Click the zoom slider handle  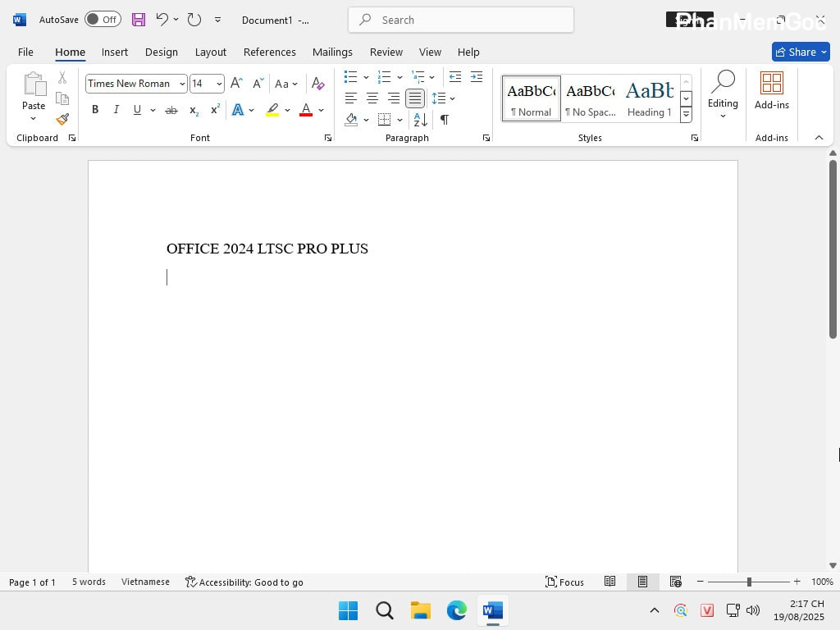pyautogui.click(x=749, y=582)
